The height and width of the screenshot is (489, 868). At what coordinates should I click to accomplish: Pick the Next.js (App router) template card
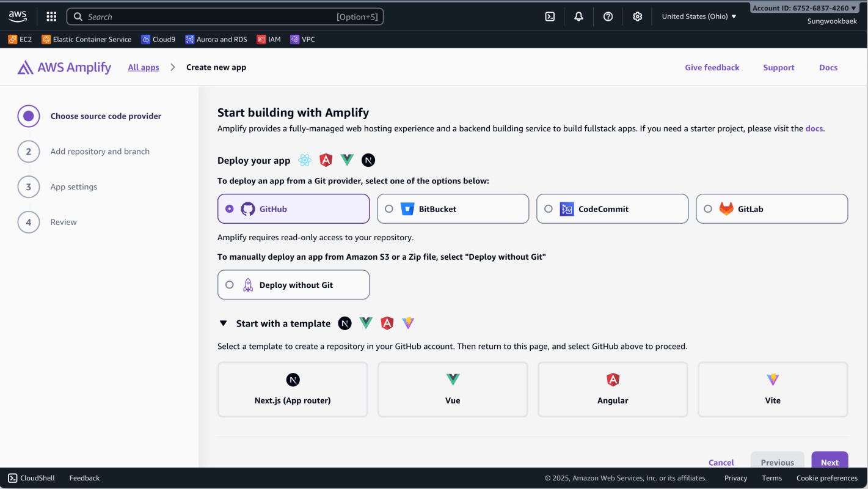[293, 389]
